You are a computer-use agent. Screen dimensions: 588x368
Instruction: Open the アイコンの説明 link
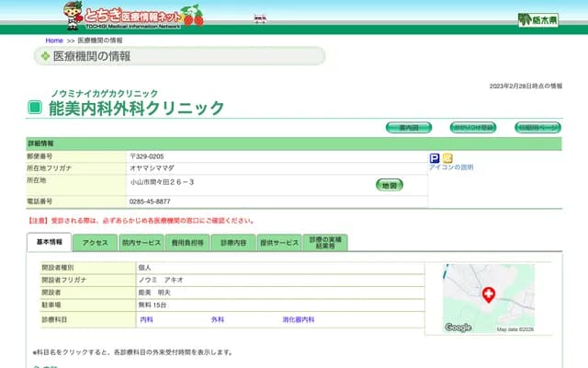(451, 167)
